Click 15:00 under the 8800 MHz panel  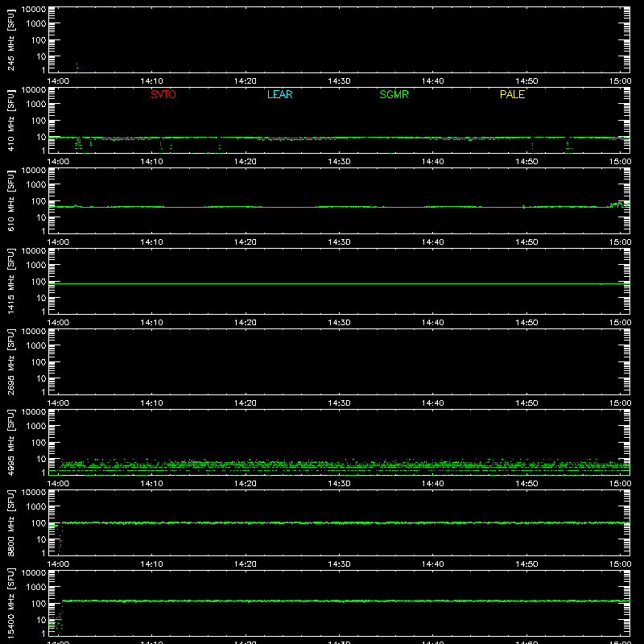(620, 564)
